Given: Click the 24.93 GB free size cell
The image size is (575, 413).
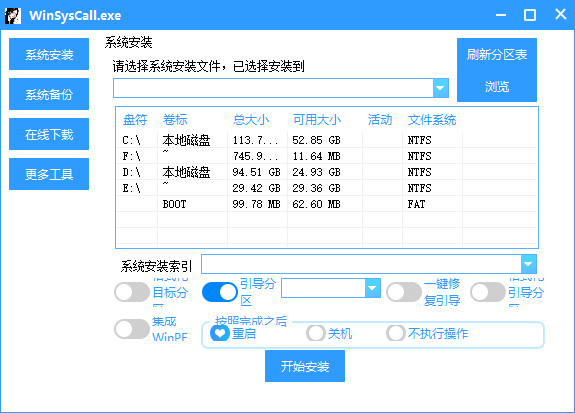Looking at the screenshot, I should (x=316, y=172).
